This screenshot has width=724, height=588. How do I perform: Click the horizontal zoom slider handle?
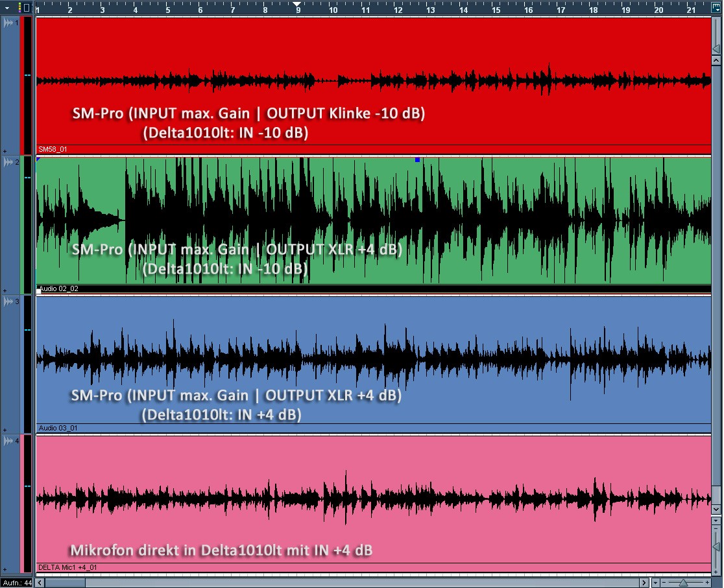pyautogui.click(x=683, y=583)
